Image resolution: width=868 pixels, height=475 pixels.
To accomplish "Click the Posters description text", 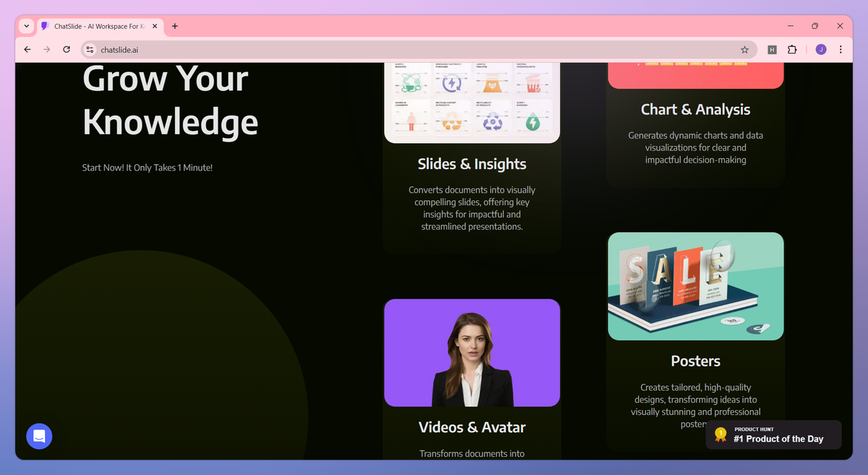I will click(x=695, y=406).
